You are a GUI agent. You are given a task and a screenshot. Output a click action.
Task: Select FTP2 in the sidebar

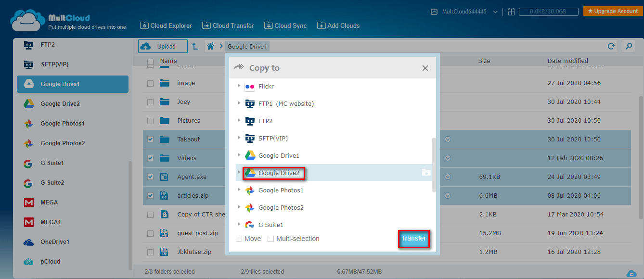coord(73,45)
